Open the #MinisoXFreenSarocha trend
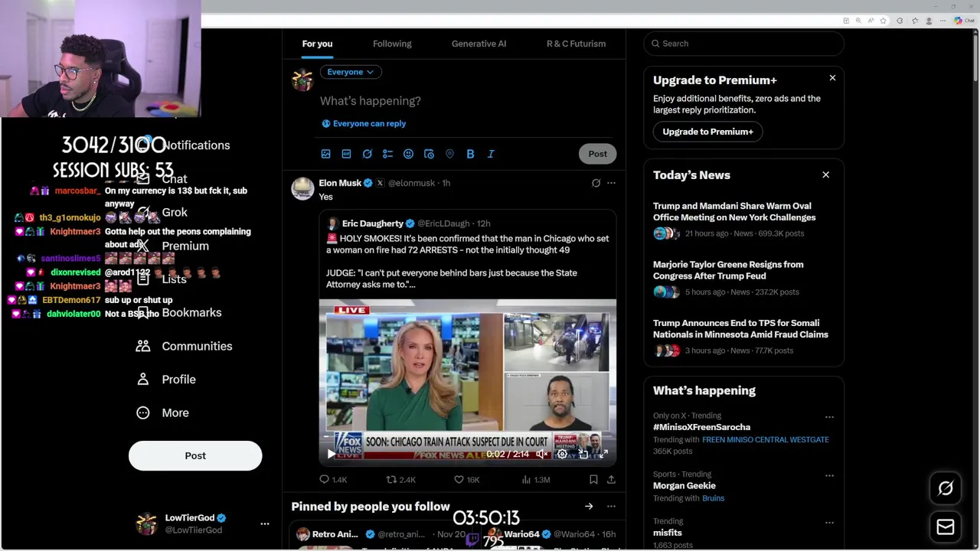The height and width of the screenshot is (551, 980). point(701,427)
